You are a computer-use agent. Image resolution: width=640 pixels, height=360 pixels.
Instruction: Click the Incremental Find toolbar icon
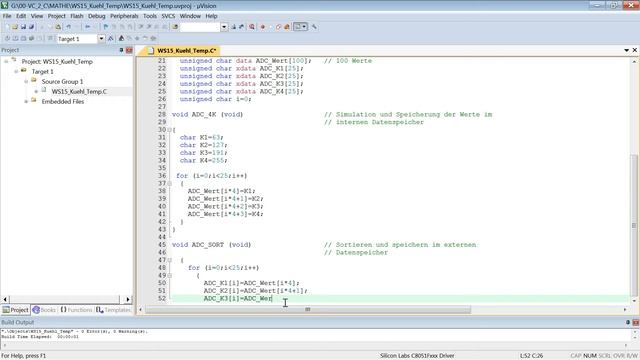pyautogui.click(x=241, y=27)
